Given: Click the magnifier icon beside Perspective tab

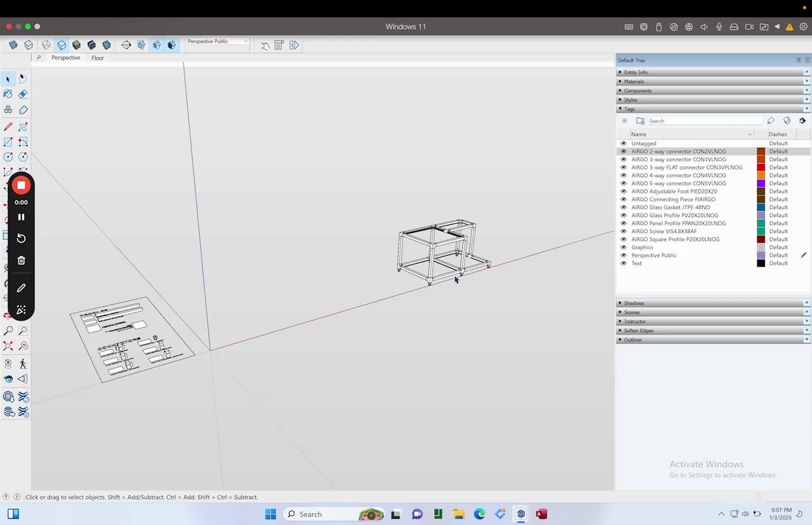Looking at the screenshot, I should click(x=39, y=58).
